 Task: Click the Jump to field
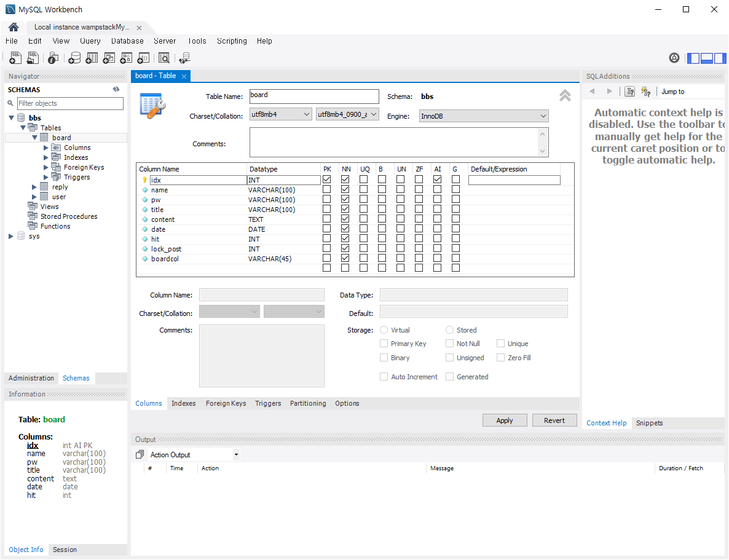pyautogui.click(x=691, y=92)
